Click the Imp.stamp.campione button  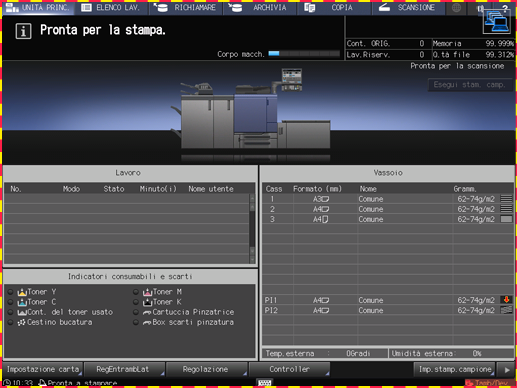coord(455,369)
